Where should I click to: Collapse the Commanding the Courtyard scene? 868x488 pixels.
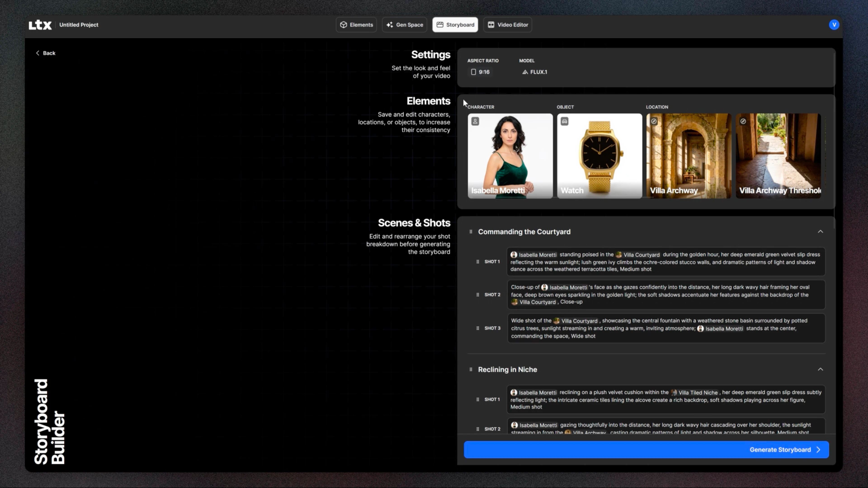(820, 232)
